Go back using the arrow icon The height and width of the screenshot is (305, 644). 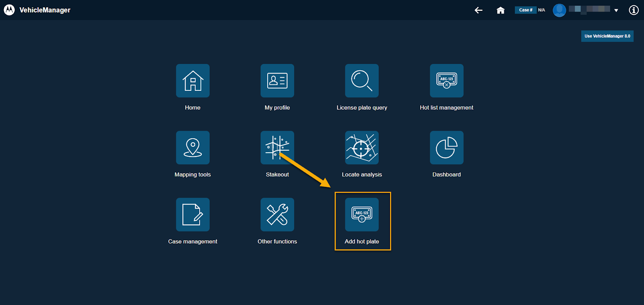click(x=479, y=10)
